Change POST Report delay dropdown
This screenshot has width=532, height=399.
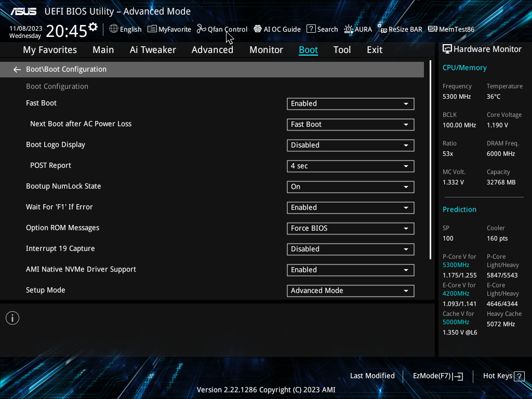(351, 166)
